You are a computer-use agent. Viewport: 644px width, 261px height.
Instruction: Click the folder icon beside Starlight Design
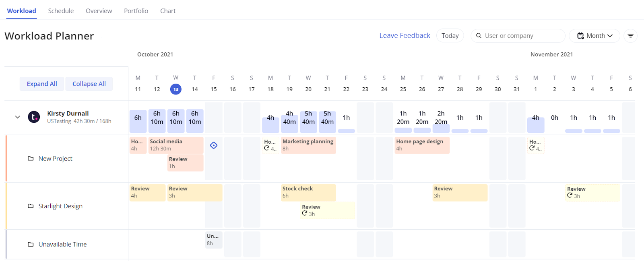[x=31, y=206]
